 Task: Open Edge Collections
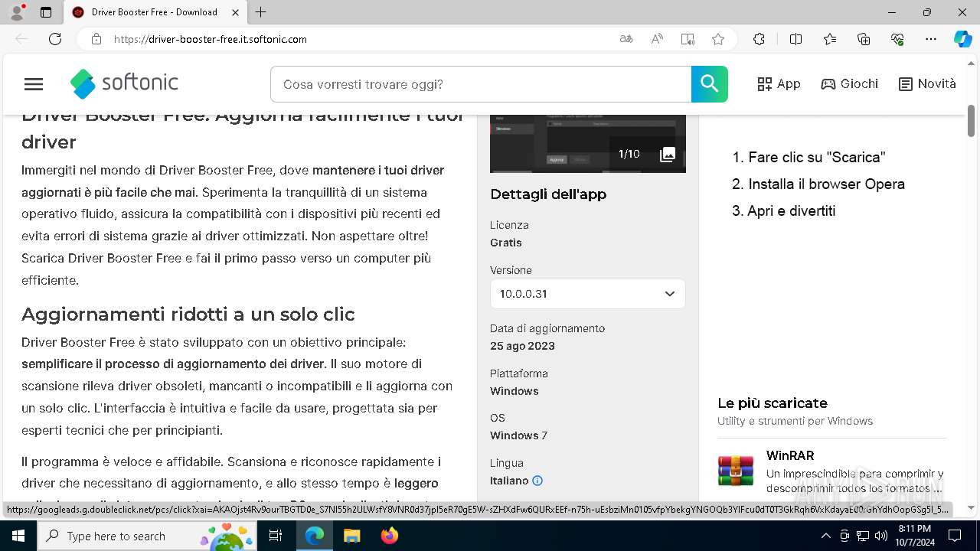pyautogui.click(x=864, y=39)
